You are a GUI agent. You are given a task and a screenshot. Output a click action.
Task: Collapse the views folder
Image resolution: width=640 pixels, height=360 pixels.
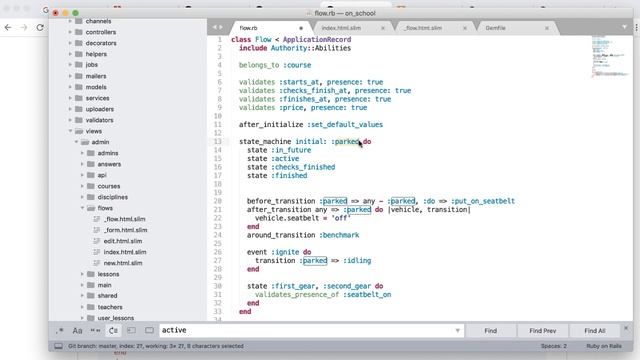coord(70,131)
